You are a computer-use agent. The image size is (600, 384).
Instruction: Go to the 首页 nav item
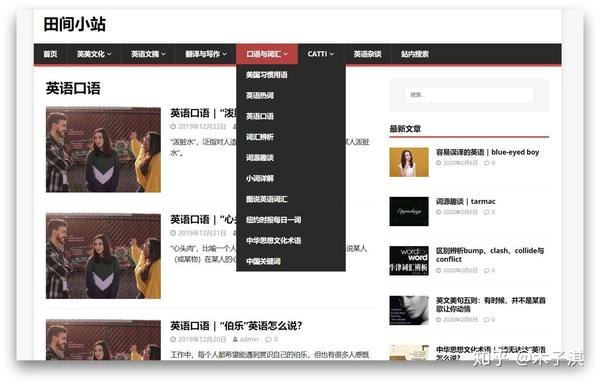click(x=50, y=54)
